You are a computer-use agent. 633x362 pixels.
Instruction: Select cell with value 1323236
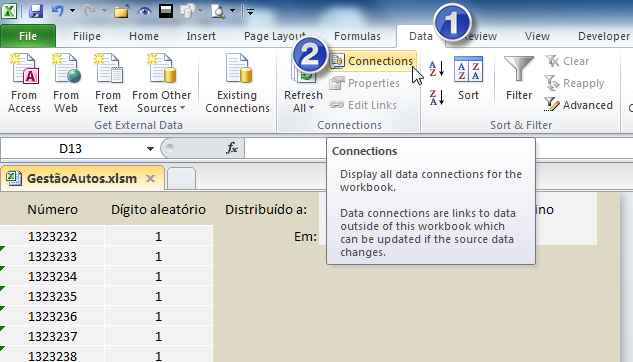52,316
